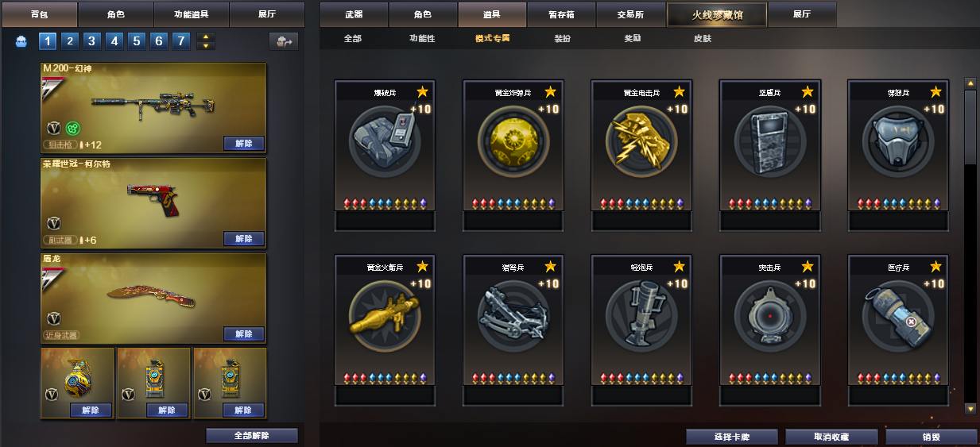Click the backpack number down arrow

click(x=206, y=46)
